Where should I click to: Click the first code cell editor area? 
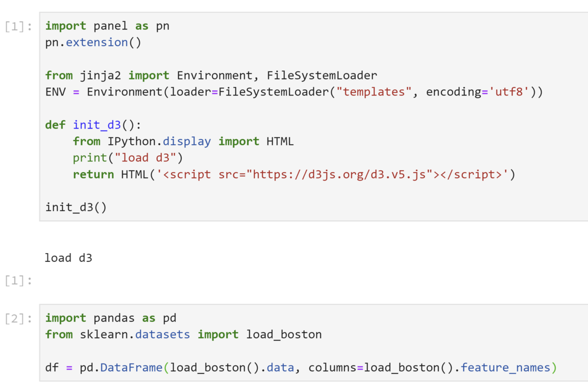[x=314, y=116]
